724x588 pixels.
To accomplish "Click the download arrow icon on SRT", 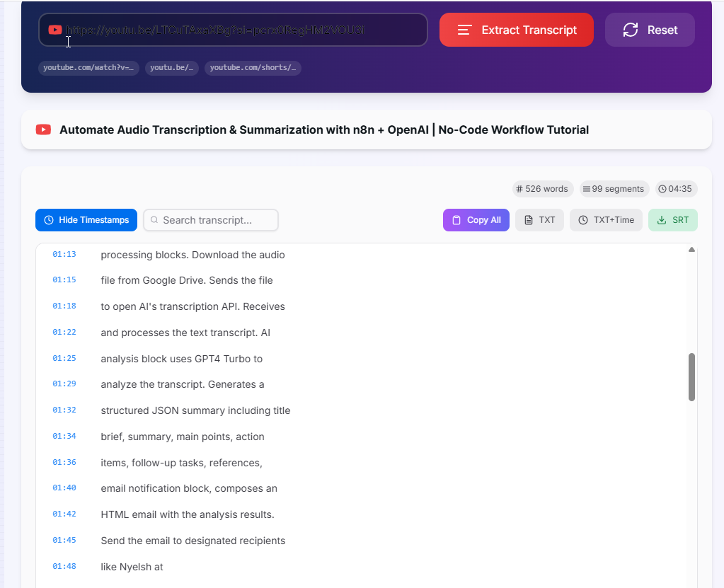I will 662,220.
